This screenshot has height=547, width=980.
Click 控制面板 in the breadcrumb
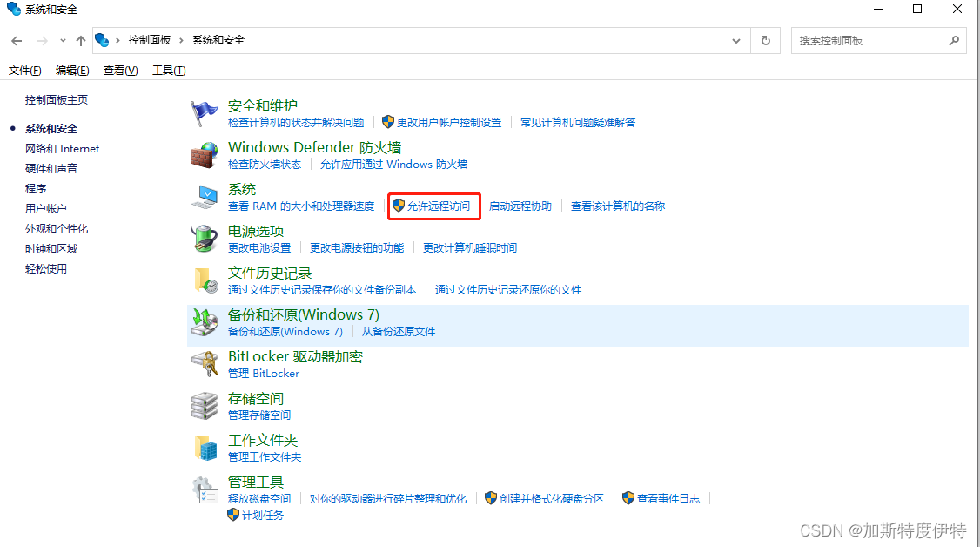coord(150,40)
